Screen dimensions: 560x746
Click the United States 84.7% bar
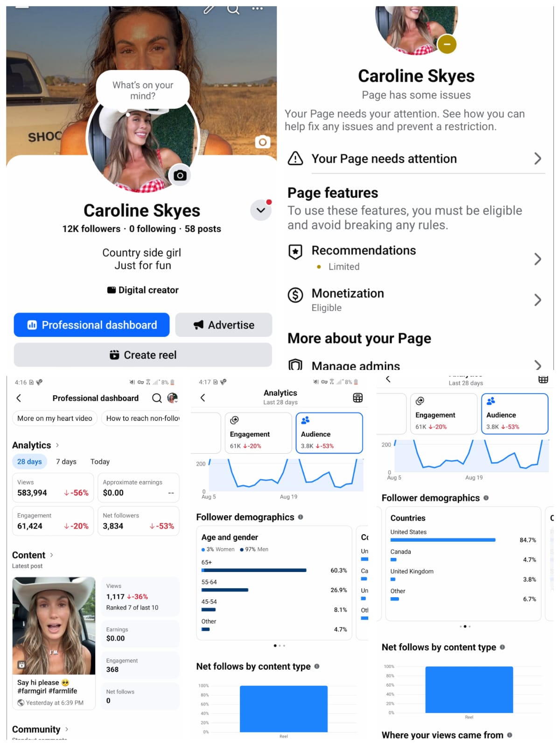click(443, 540)
